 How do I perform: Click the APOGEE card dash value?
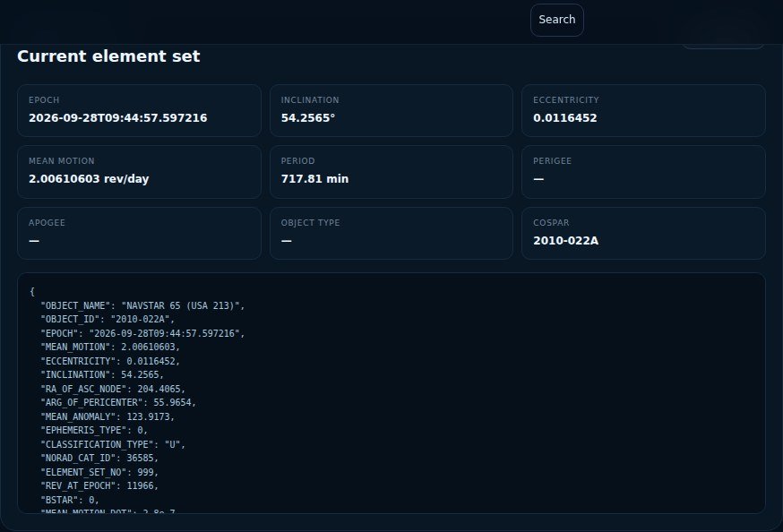click(34, 241)
